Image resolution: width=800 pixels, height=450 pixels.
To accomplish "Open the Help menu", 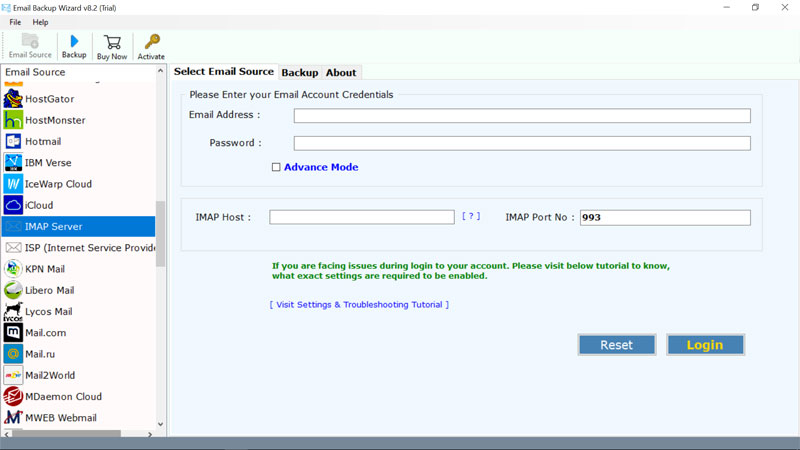I will click(x=40, y=22).
